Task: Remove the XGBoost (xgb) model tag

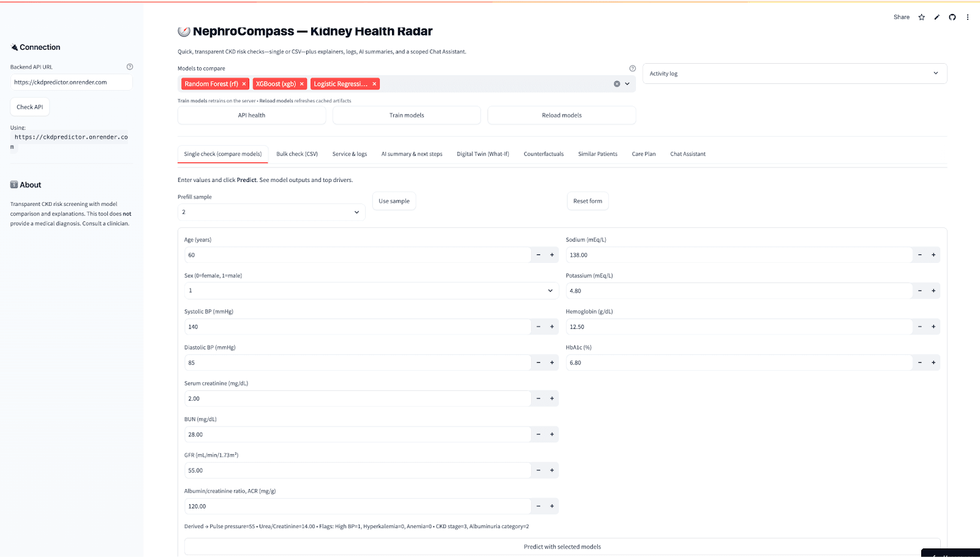Action: click(302, 84)
